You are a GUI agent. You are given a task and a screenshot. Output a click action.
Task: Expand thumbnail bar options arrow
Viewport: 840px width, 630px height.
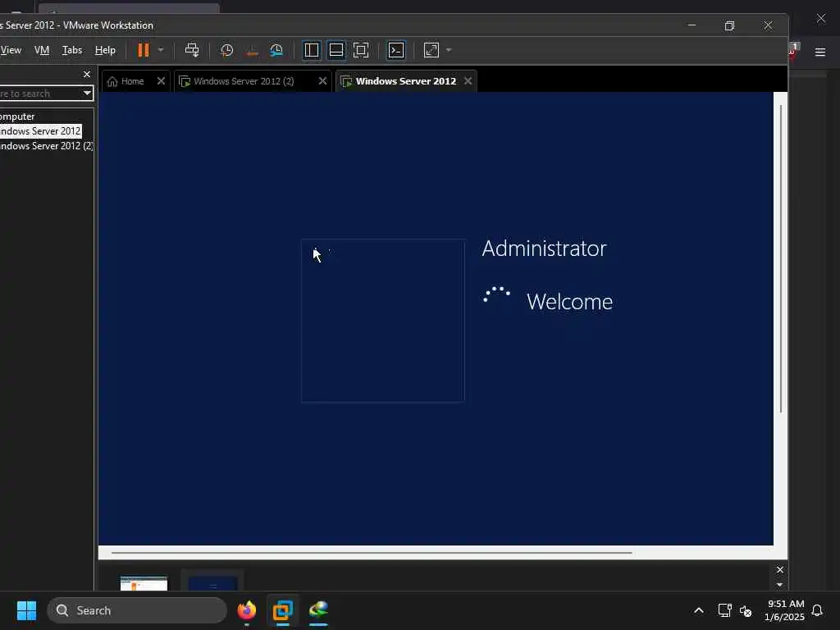point(780,584)
